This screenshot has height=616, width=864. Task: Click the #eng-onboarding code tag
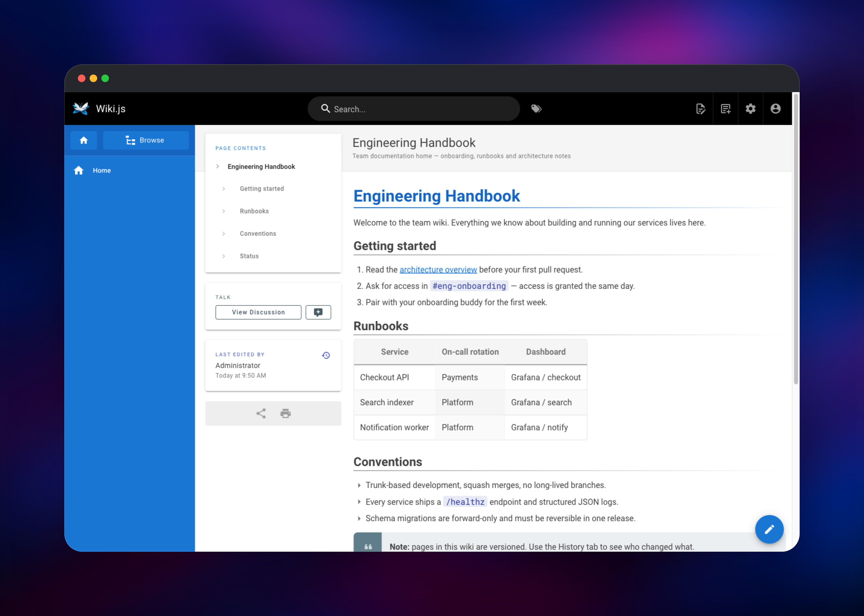click(x=469, y=286)
